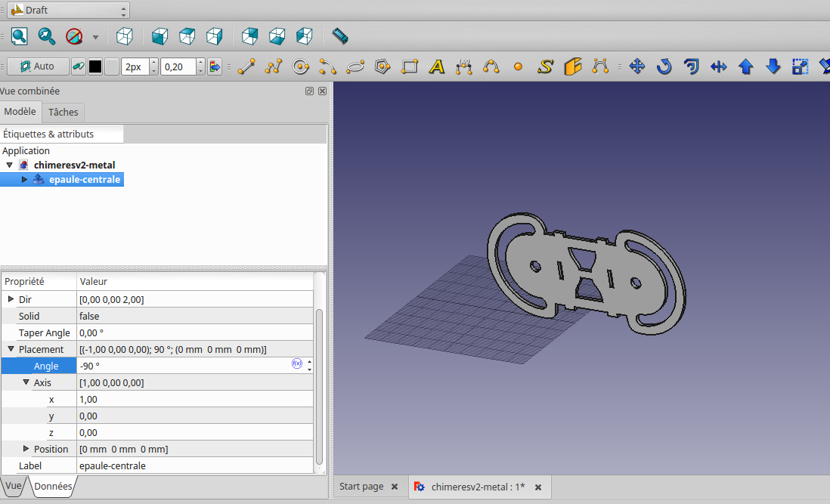This screenshot has width=830, height=504.
Task: Select the Draft Dimension tool
Action: pos(463,66)
